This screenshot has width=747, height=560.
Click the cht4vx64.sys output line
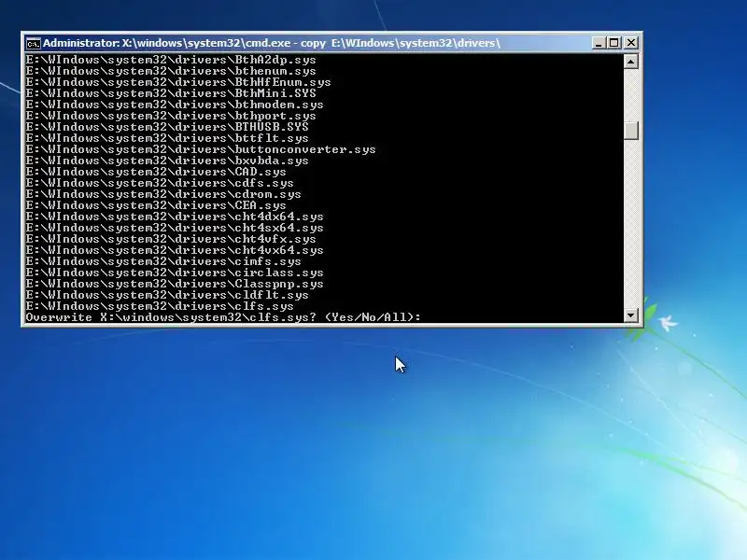point(175,250)
